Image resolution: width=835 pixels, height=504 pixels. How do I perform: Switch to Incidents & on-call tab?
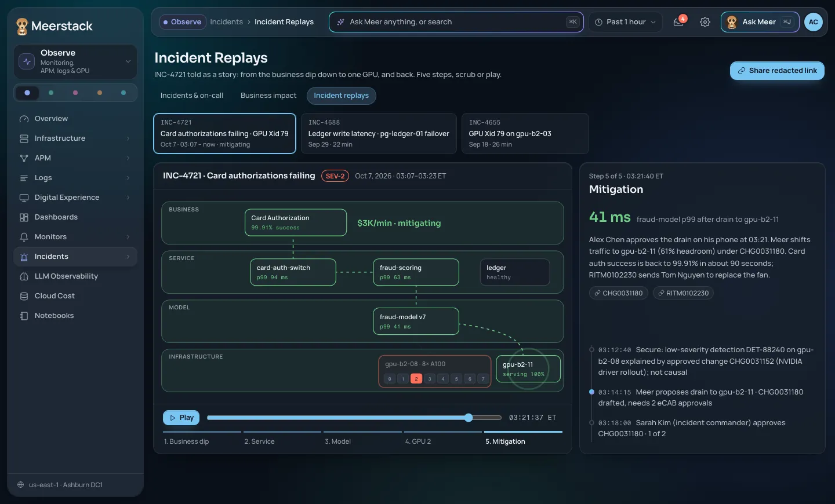point(192,96)
